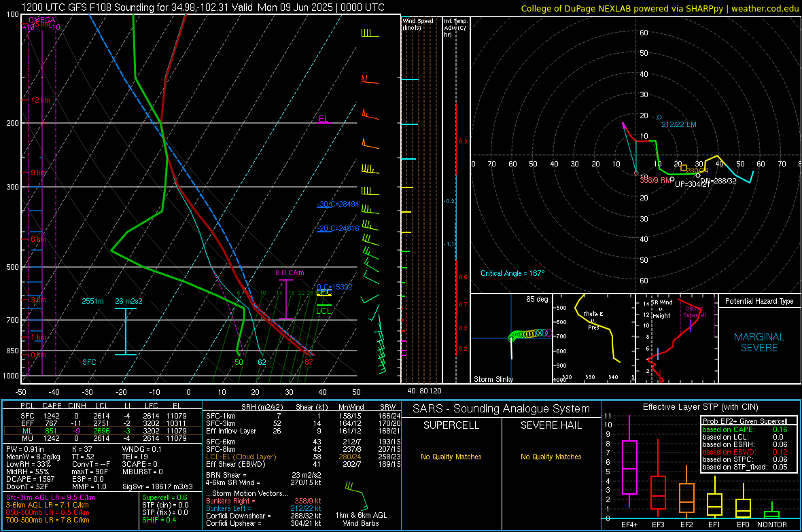Click the Wind Speed (knots) header

coord(418,24)
